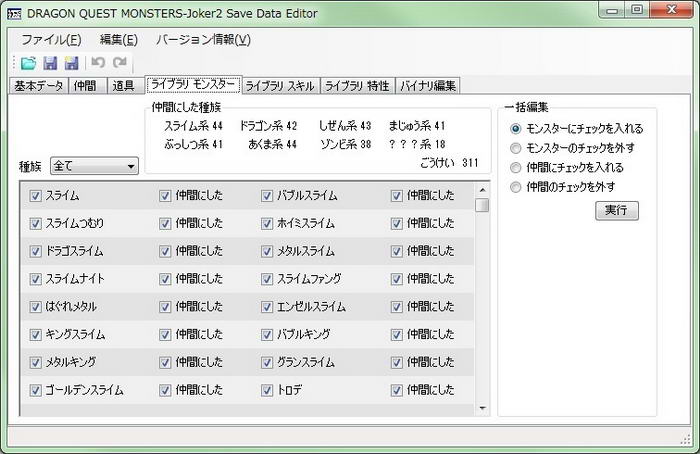
Task: Open the バイナリ編集 tab
Action: pyautogui.click(x=428, y=86)
